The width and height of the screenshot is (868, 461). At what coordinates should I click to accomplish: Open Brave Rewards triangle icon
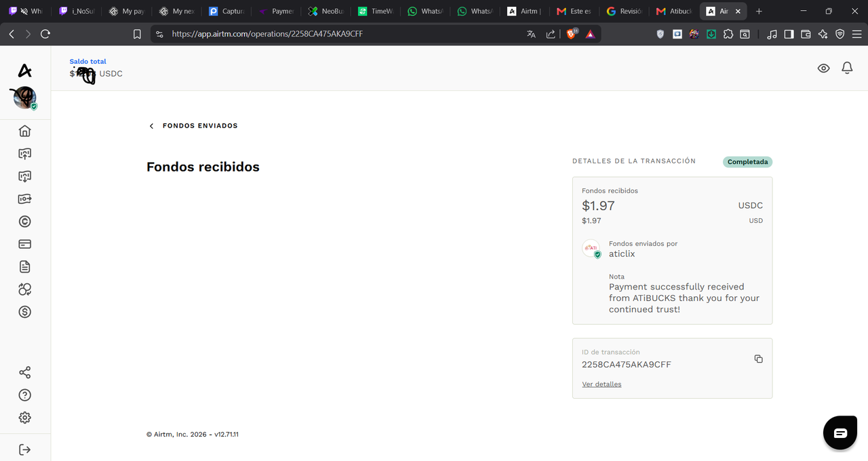(591, 34)
